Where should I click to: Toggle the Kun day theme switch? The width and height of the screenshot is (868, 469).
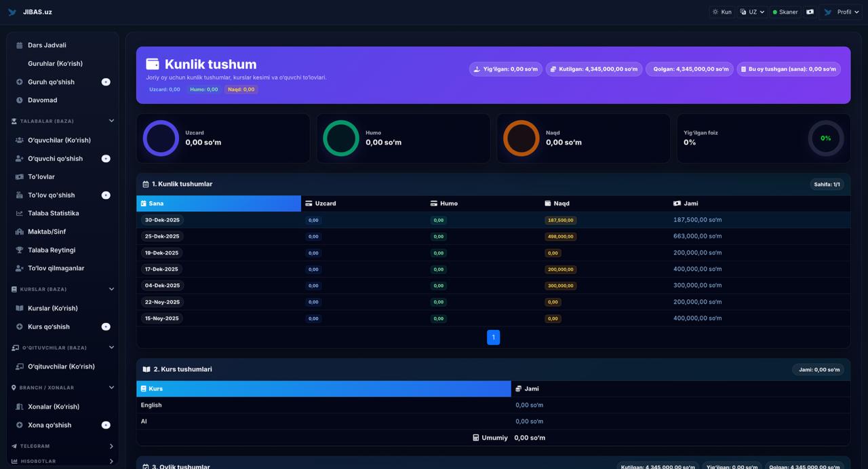[722, 12]
